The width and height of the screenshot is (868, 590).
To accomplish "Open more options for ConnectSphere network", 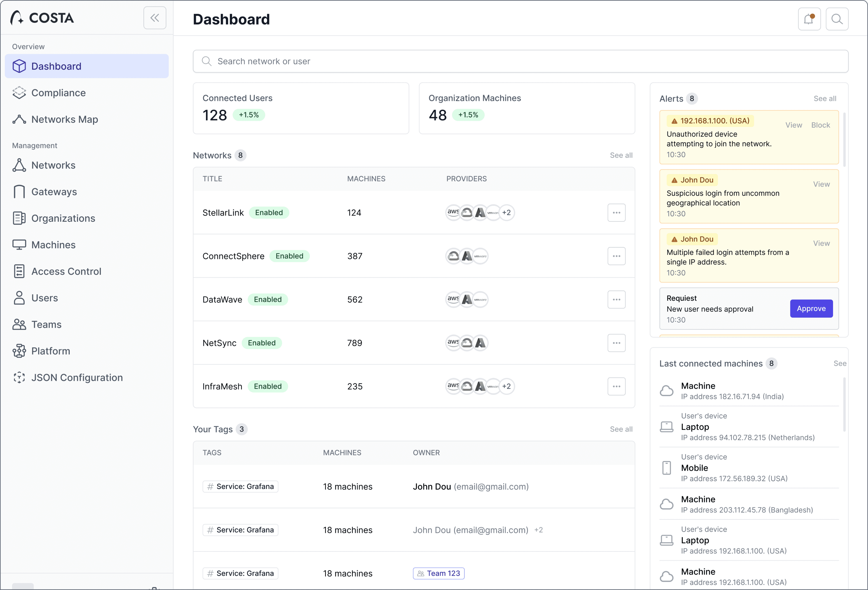I will pos(616,256).
